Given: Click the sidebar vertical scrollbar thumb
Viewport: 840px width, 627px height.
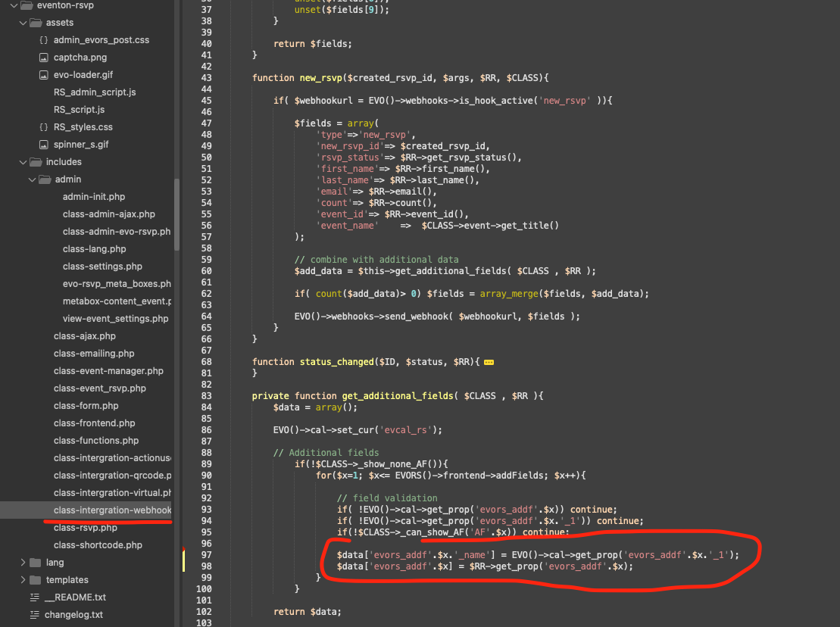Looking at the screenshot, I should click(x=176, y=214).
